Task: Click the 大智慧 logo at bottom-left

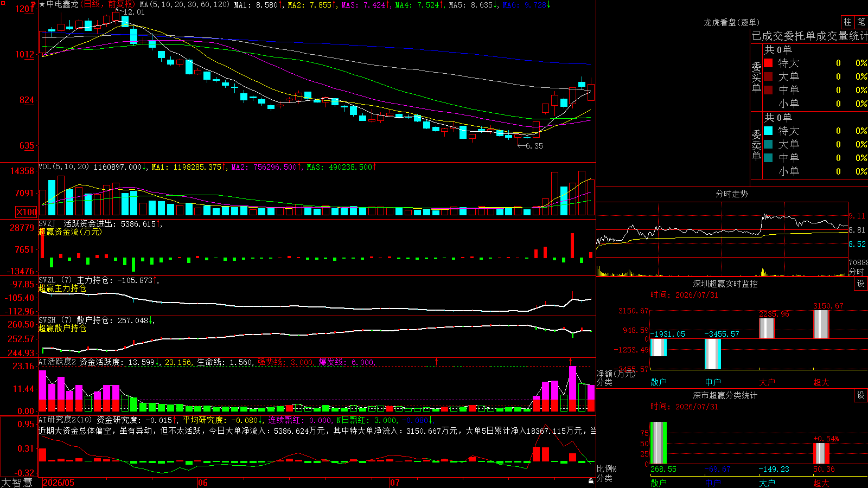Action: [x=17, y=483]
